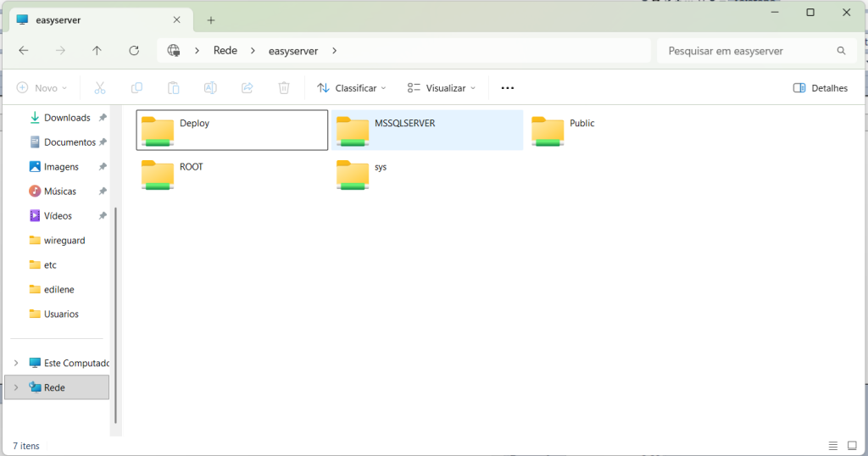868x456 pixels.
Task: Switch to large icons view
Action: tap(852, 446)
